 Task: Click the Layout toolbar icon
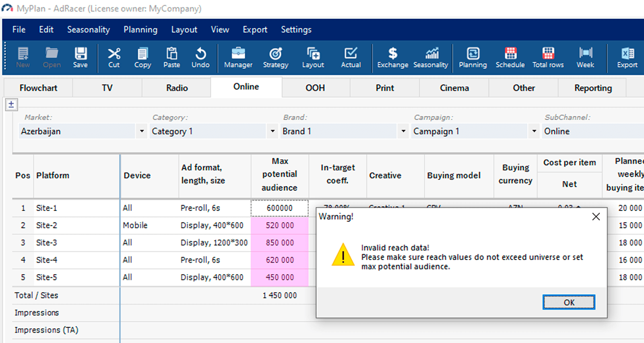pyautogui.click(x=313, y=58)
